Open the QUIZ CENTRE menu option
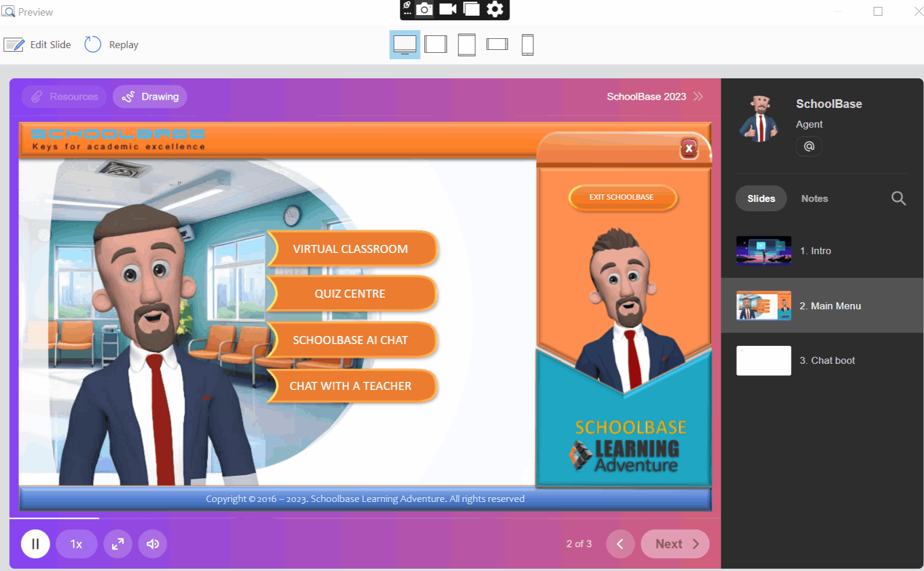The height and width of the screenshot is (571, 924). [351, 294]
